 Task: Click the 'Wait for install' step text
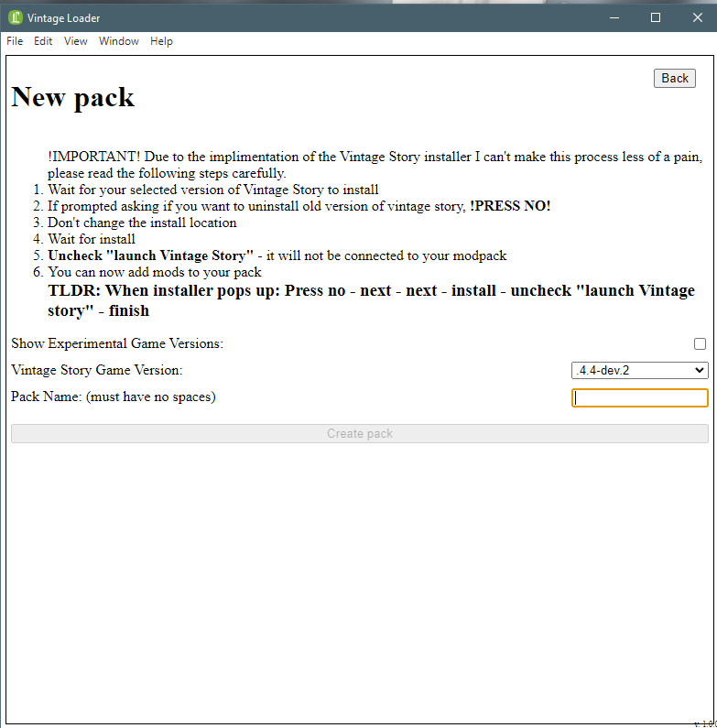92,239
